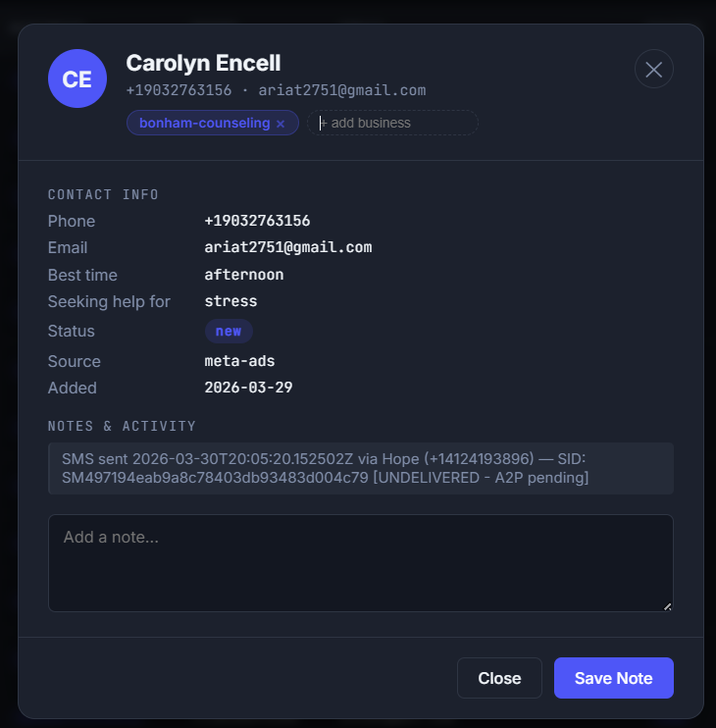Click the stress value for Seeking help
Image resolution: width=716 pixels, height=728 pixels.
click(x=230, y=301)
